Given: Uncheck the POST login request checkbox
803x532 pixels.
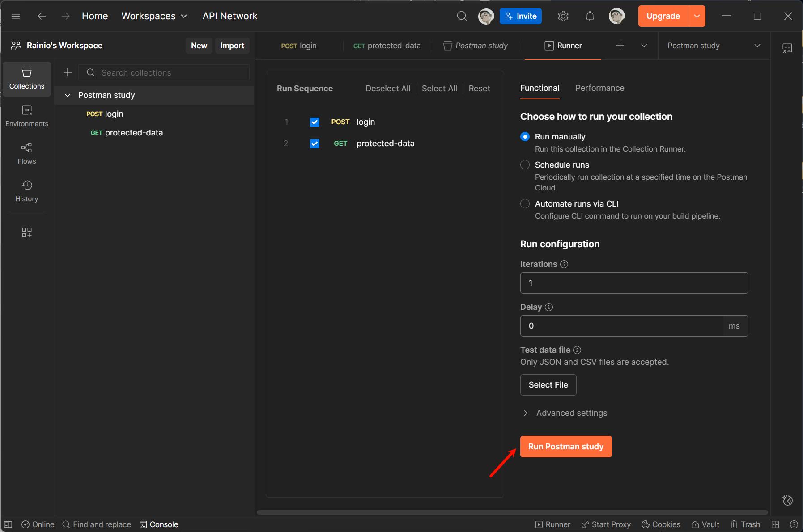Looking at the screenshot, I should coord(314,122).
